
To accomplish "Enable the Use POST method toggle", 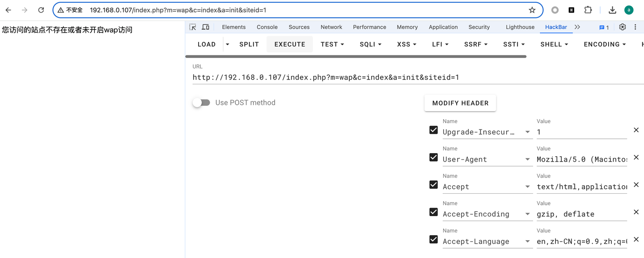I will coord(201,102).
